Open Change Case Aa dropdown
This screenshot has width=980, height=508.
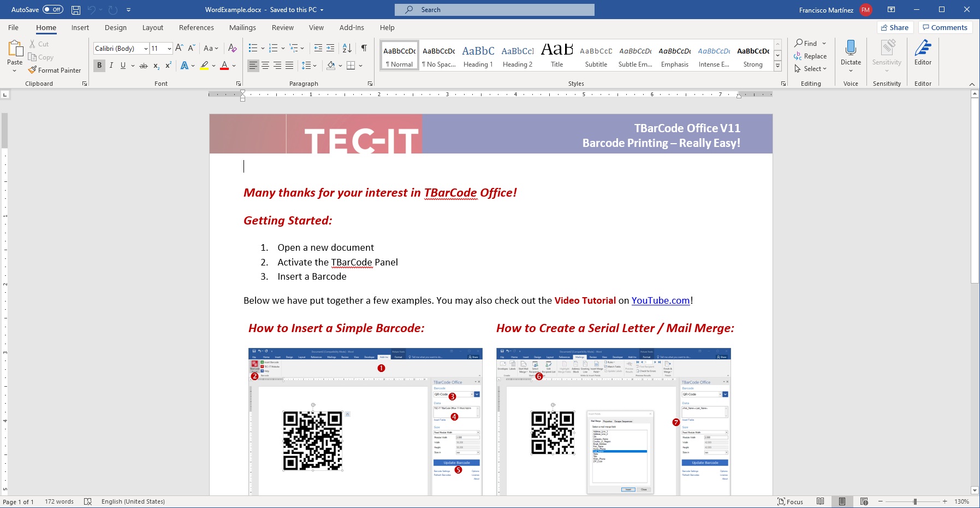[x=211, y=48]
